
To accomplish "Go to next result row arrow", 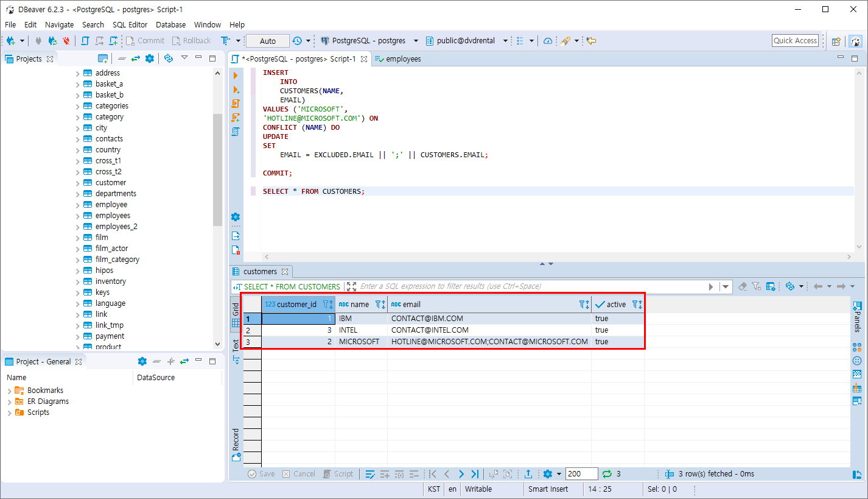I will [x=461, y=474].
